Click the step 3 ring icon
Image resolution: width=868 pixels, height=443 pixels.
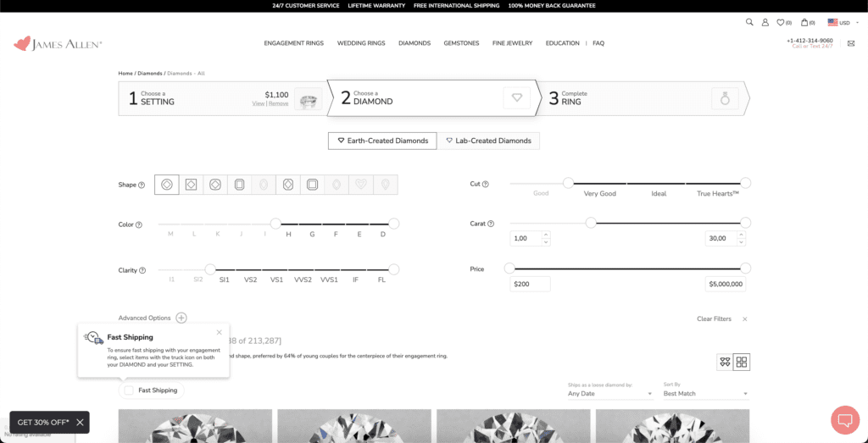pyautogui.click(x=725, y=98)
